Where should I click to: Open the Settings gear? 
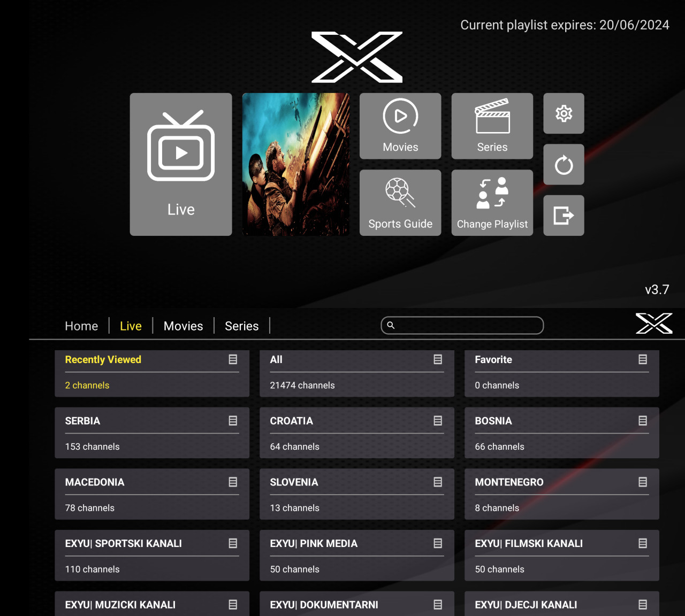(563, 113)
